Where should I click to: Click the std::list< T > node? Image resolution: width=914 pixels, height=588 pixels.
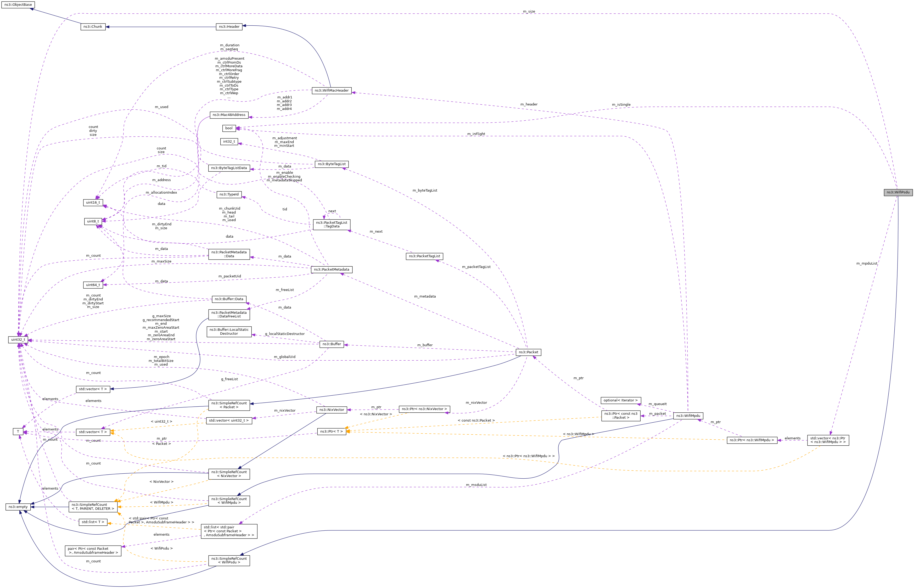pos(93,522)
